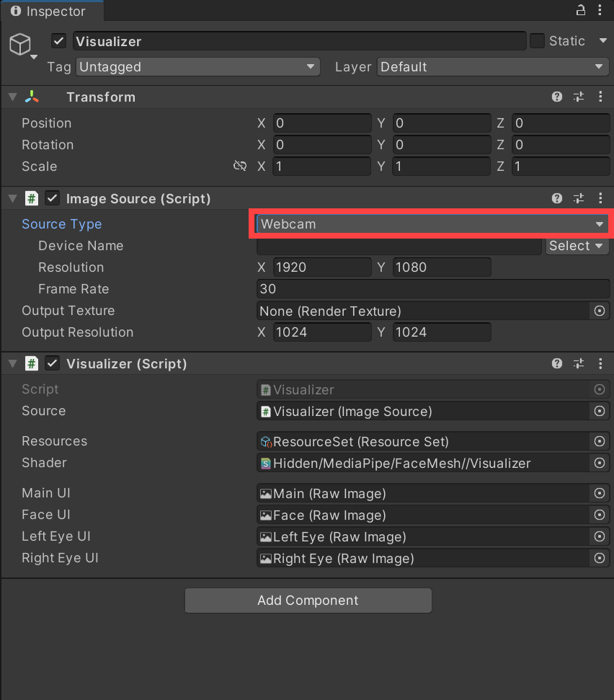Click the Output Texture None field
This screenshot has height=700, width=614.
click(423, 311)
